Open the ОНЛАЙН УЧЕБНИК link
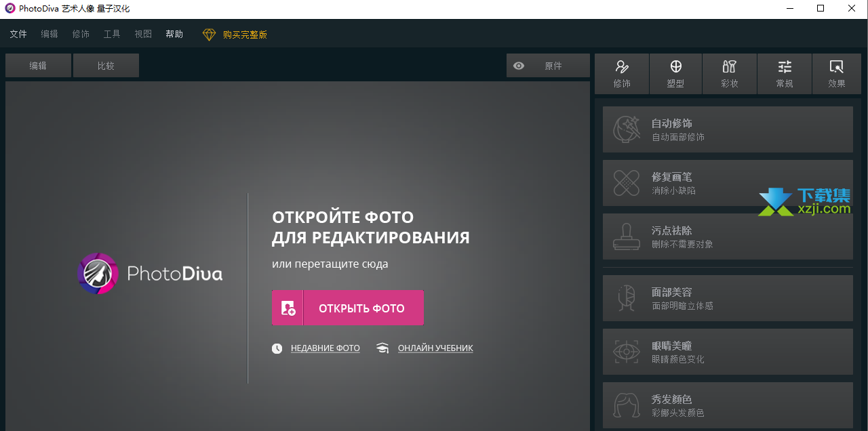868x431 pixels. coord(435,348)
